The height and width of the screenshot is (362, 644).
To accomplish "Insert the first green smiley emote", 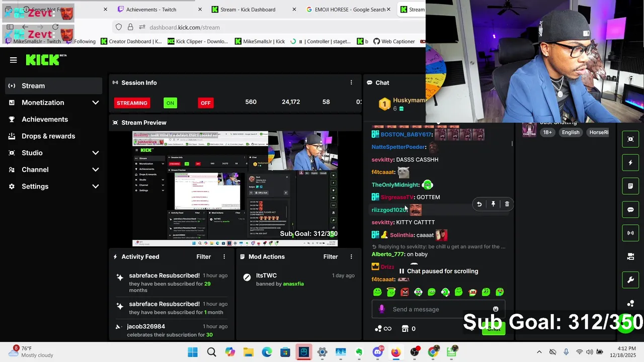I will pyautogui.click(x=377, y=292).
